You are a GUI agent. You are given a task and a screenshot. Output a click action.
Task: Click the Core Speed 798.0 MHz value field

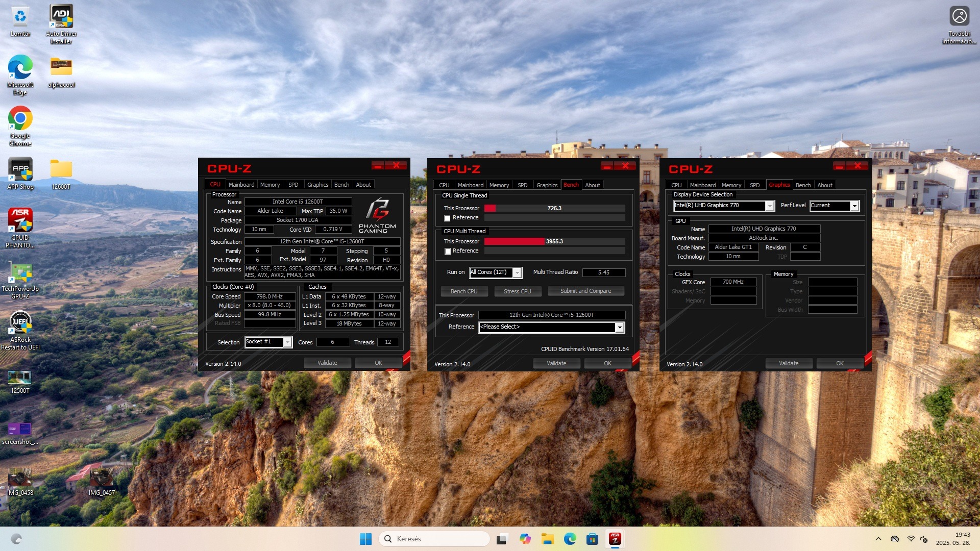click(x=269, y=296)
